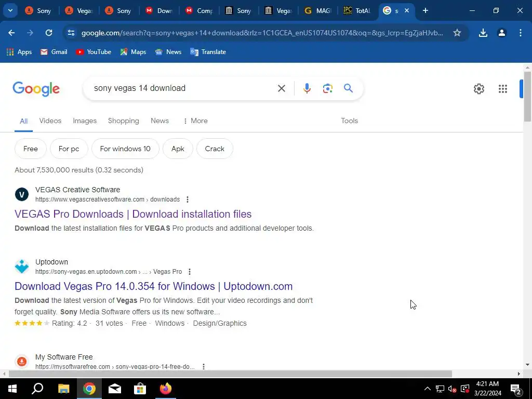Viewport: 532px width, 399px height.
Task: Apply the Crack filter chip
Action: coord(215,149)
